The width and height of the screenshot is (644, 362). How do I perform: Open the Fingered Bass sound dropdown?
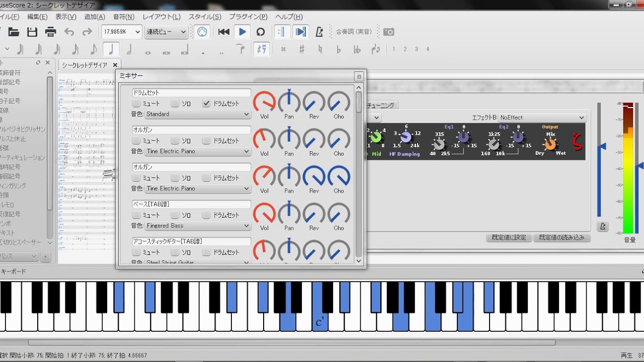[198, 226]
